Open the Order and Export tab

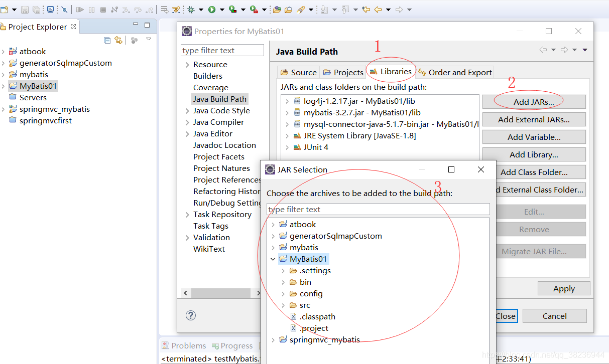(455, 72)
